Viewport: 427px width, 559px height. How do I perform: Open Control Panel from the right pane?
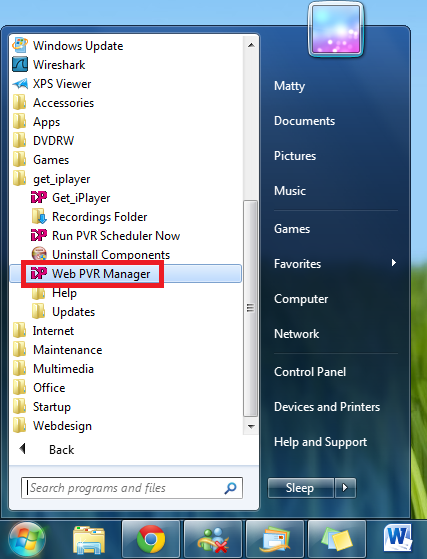coord(310,372)
